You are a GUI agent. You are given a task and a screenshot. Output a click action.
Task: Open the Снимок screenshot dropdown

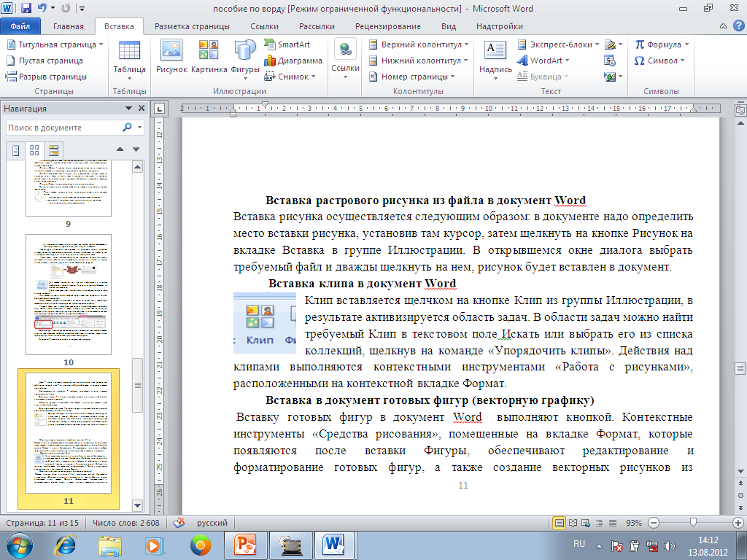pos(314,77)
